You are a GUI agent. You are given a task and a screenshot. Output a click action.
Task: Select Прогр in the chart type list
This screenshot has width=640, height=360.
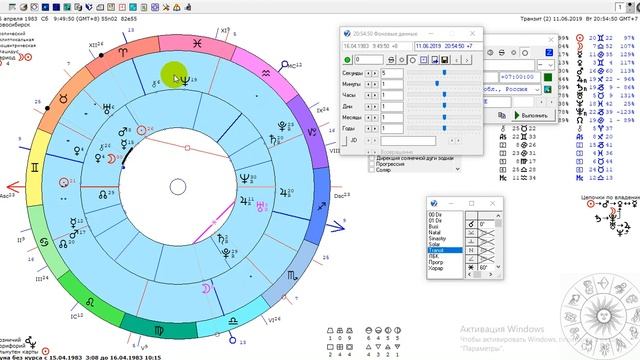[436, 262]
